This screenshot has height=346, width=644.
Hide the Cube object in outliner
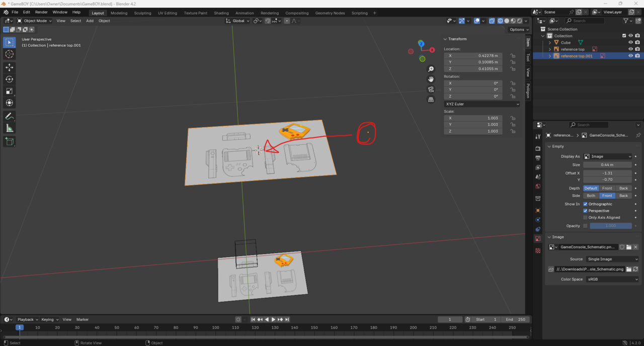(630, 43)
